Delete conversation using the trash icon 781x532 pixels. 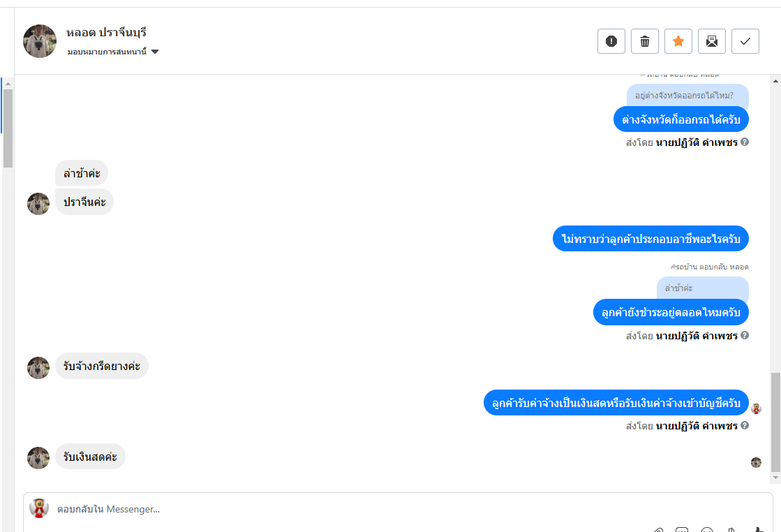coord(645,41)
